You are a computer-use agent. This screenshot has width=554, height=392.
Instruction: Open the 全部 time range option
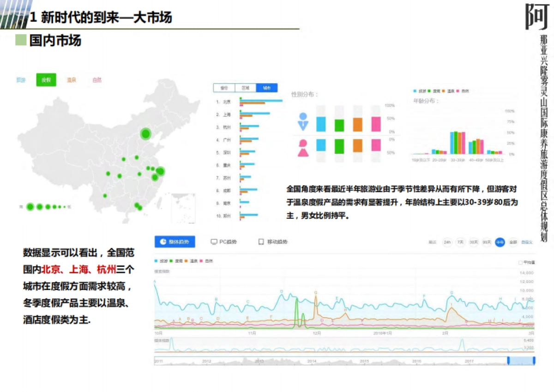click(x=512, y=241)
